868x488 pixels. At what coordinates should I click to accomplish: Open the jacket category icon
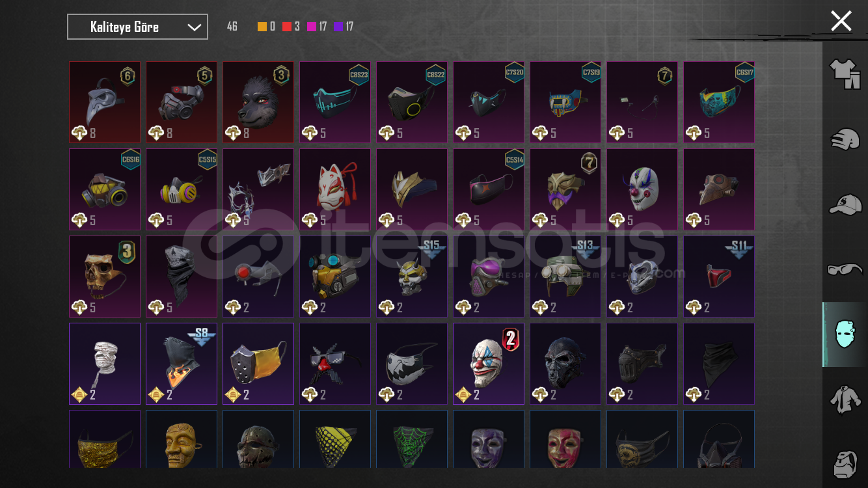point(845,398)
